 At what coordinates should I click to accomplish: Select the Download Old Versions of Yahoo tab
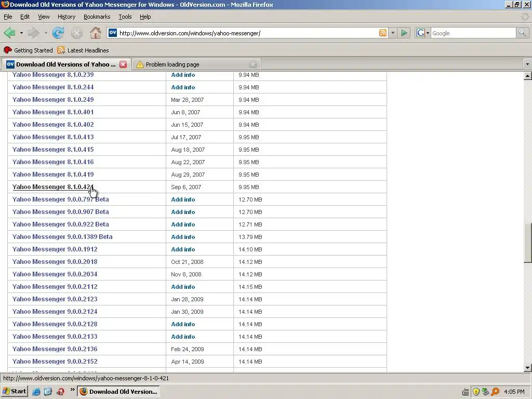click(66, 64)
